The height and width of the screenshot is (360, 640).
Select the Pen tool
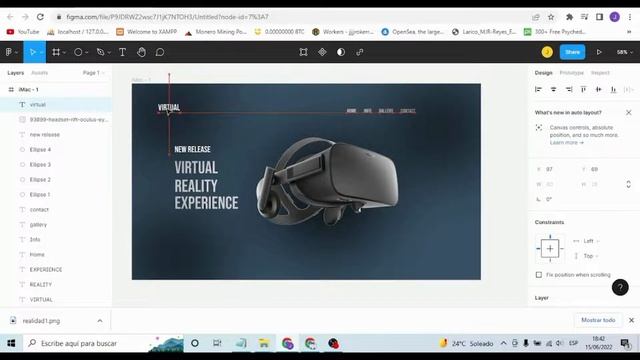pyautogui.click(x=100, y=52)
